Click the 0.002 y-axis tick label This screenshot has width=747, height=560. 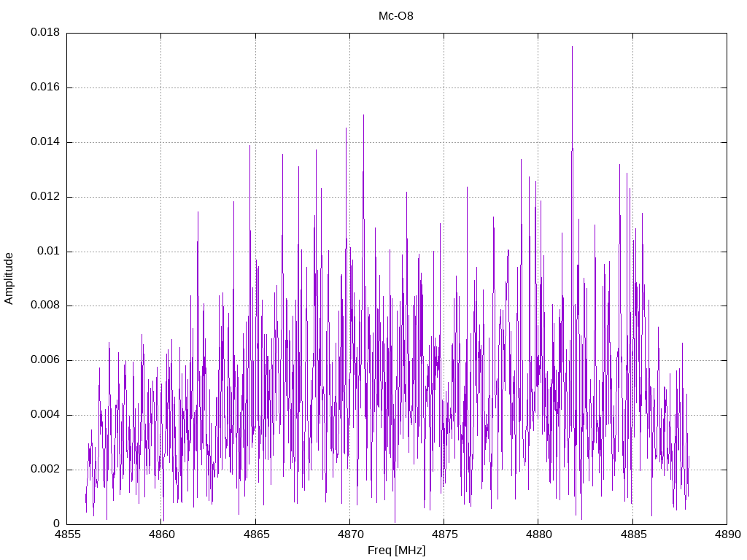coord(45,470)
